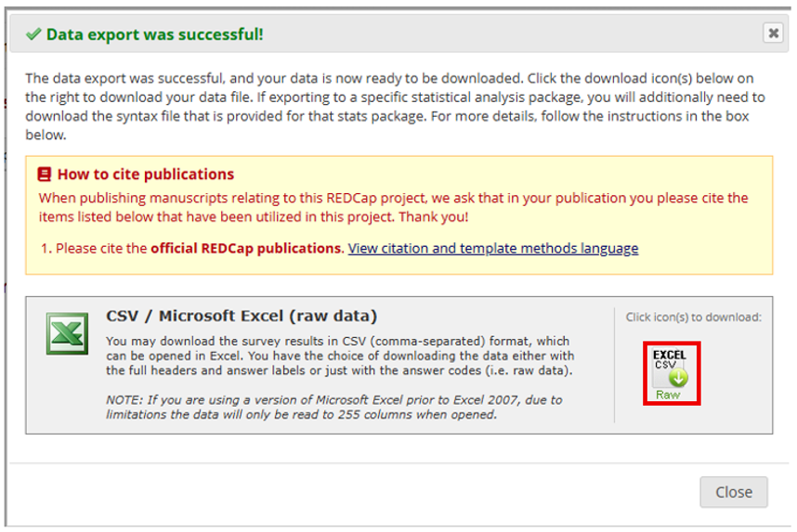Open View citation and template methods language
The height and width of the screenshot is (532, 797).
(x=493, y=249)
